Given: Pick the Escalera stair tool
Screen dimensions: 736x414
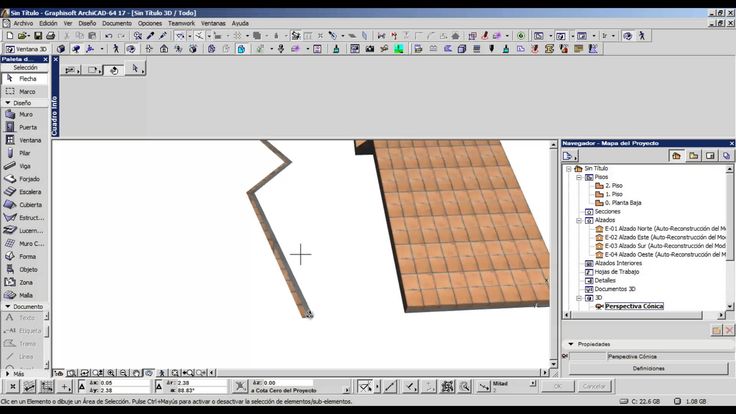Looking at the screenshot, I should pos(25,191).
